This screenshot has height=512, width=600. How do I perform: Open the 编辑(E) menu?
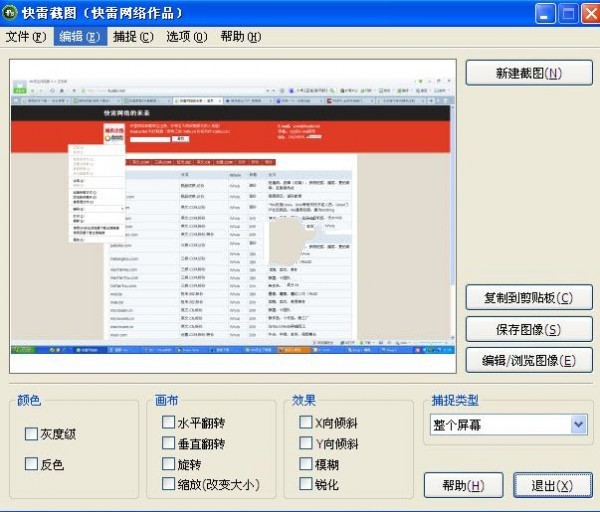[x=80, y=37]
